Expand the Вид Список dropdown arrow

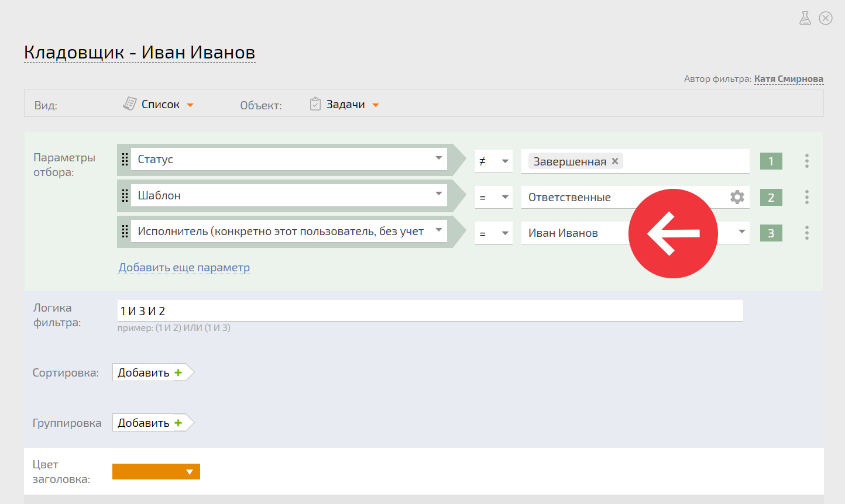[190, 105]
